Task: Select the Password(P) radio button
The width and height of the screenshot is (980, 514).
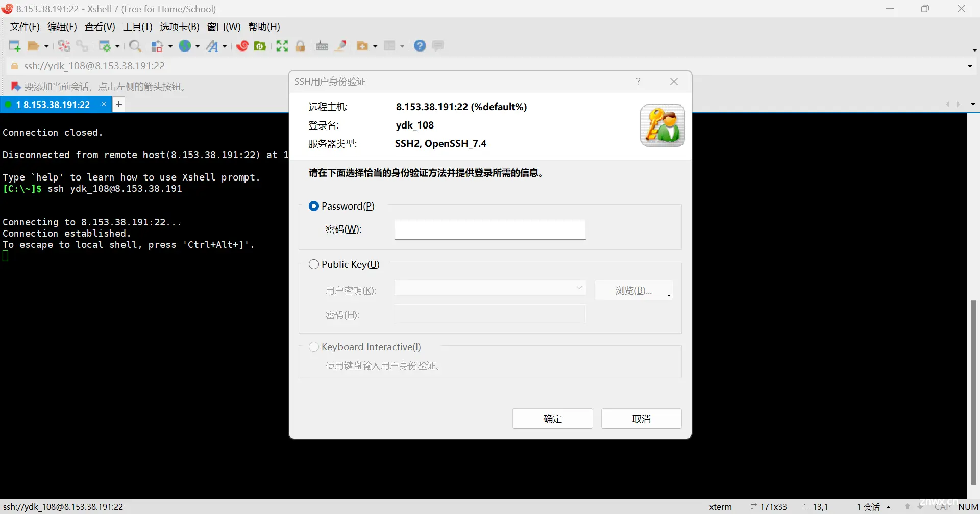Action: pos(314,206)
